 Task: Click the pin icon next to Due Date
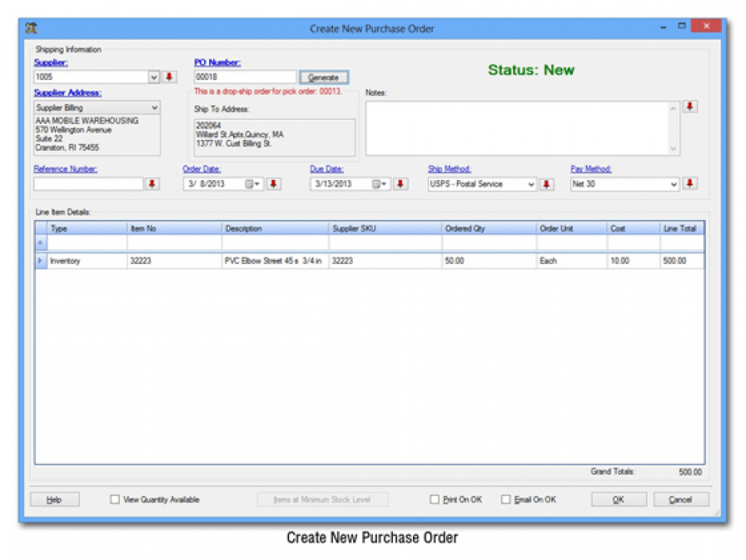[401, 184]
